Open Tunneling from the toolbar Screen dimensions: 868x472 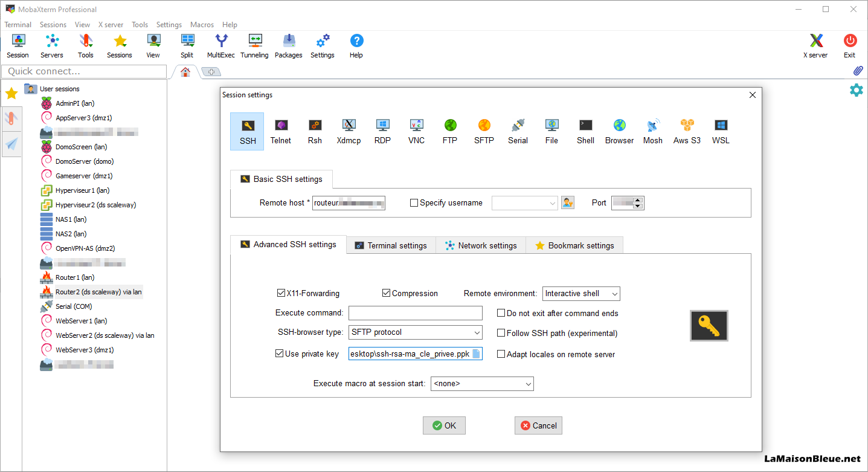(255, 46)
